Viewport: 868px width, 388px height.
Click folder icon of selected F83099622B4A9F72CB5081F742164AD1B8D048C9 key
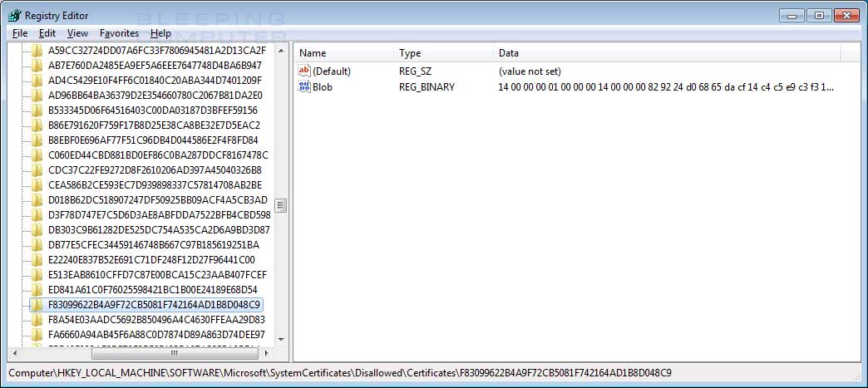37,304
